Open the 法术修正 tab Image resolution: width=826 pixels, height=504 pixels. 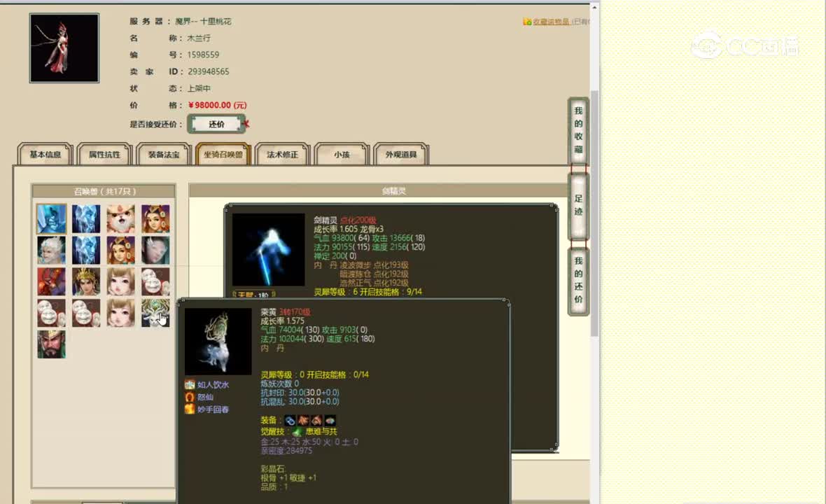(x=282, y=154)
